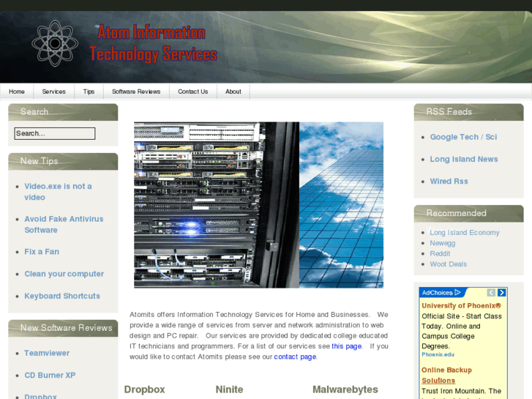532x399 pixels.
Task: Click the Phoenix.edu ad URL
Action: (x=438, y=354)
